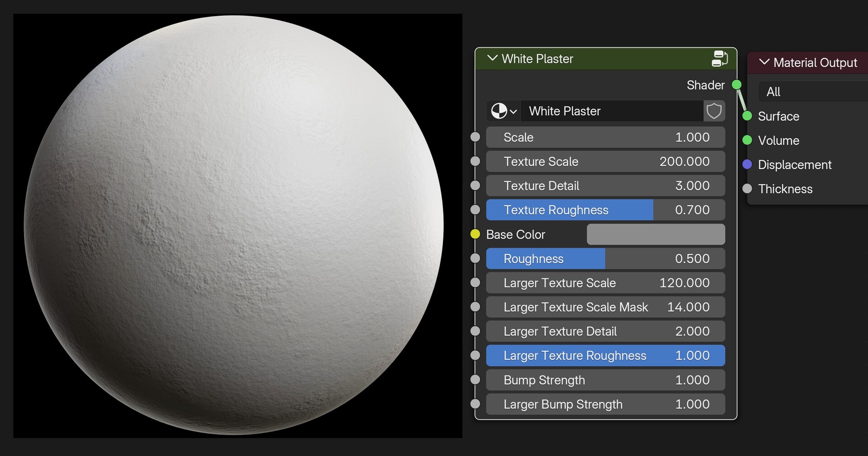Click the Volume input socket

[747, 141]
